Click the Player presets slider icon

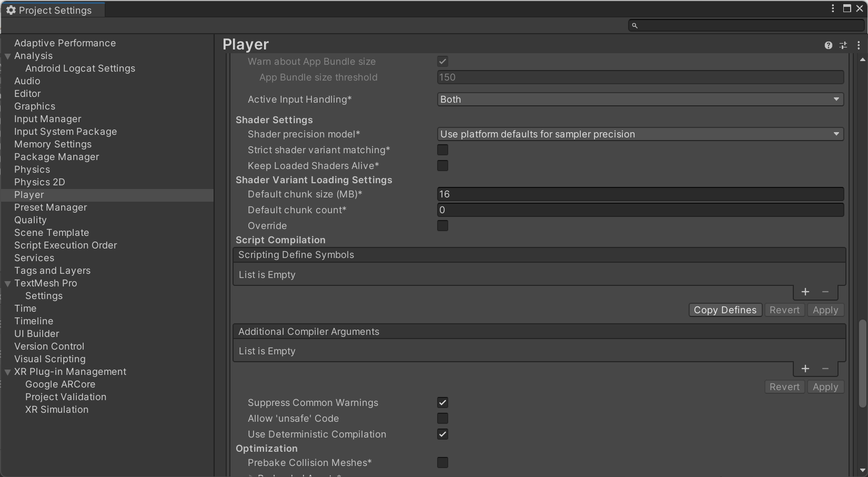pos(843,45)
